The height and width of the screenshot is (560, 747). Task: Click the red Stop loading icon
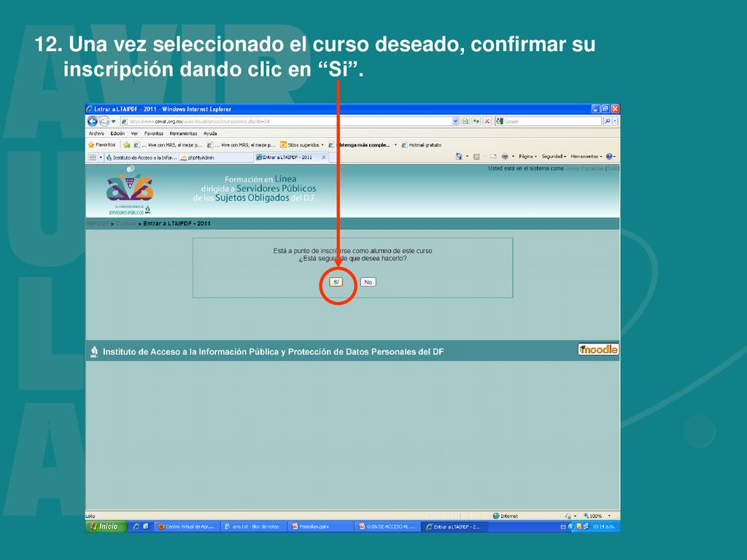tap(487, 122)
